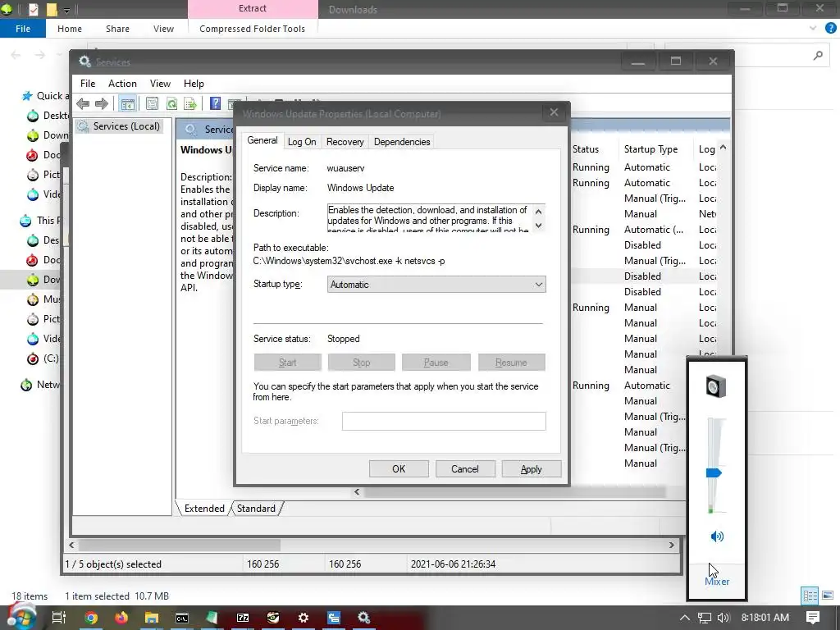Screen dimensions: 840x630
Task: Select Services (Local) tree node
Action: click(120, 126)
